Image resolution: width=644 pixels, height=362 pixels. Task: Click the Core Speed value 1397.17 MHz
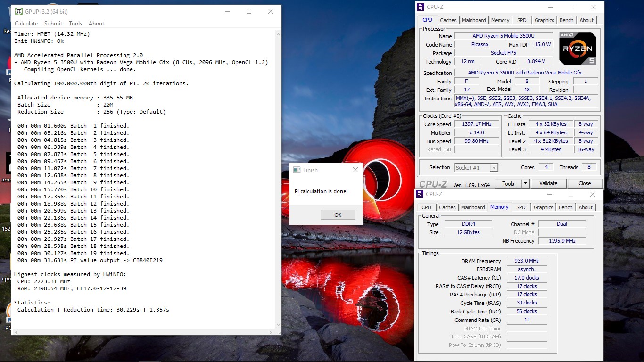478,124
